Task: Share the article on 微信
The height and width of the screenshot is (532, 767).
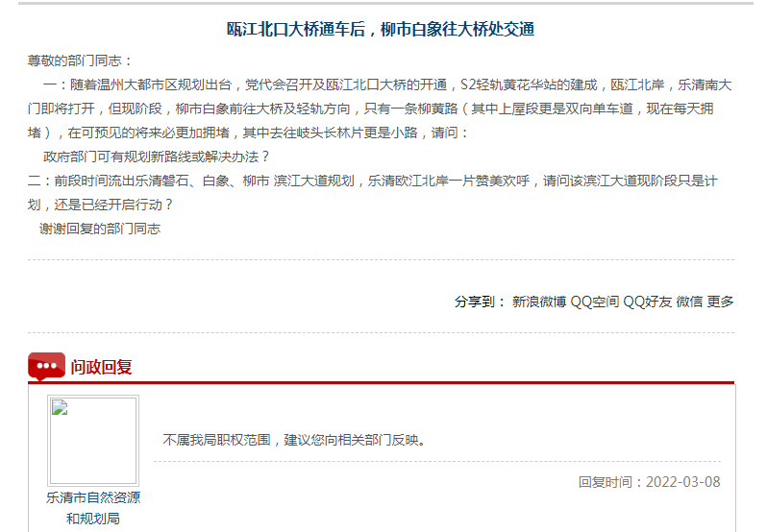Action: tap(689, 302)
